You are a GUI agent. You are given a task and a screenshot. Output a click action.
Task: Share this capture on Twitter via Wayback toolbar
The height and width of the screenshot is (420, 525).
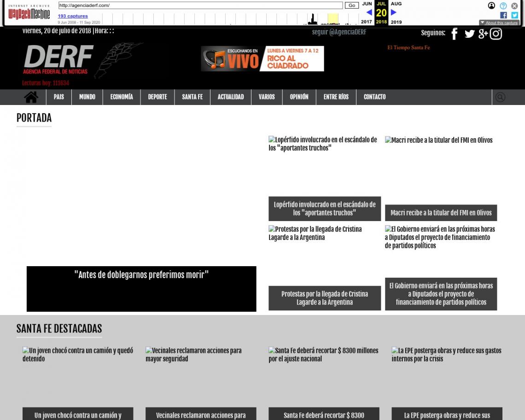514,15
